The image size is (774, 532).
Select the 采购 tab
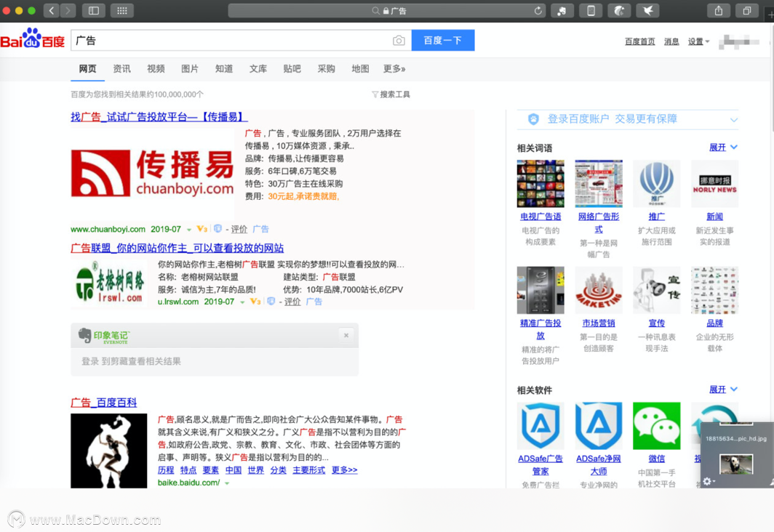327,69
